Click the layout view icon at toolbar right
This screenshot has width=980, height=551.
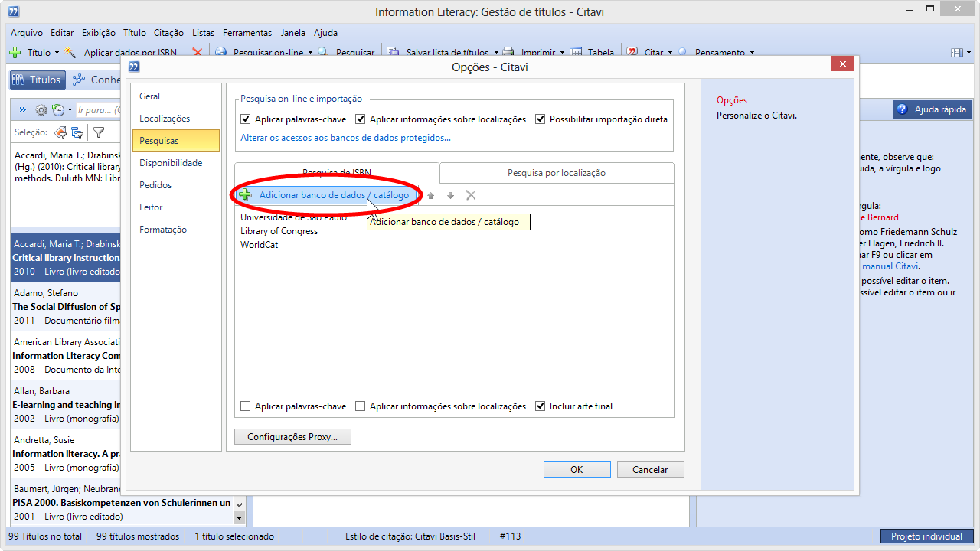[956, 53]
